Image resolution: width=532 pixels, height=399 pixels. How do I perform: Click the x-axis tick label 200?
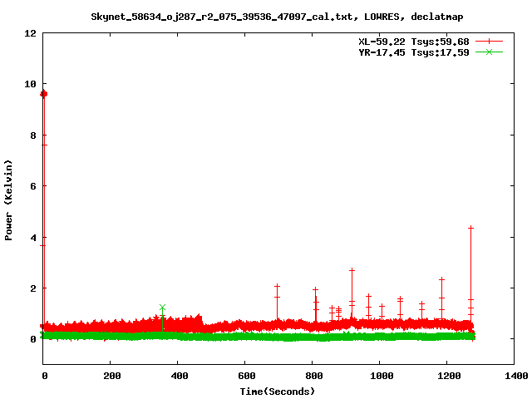tap(112, 376)
